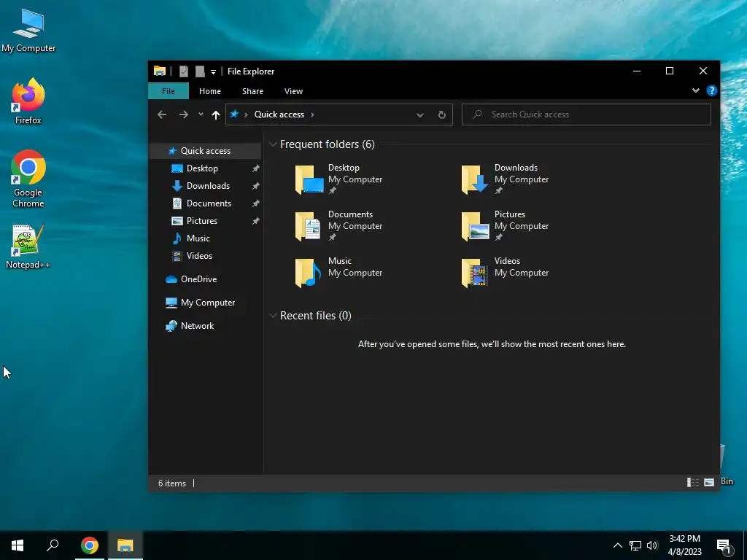
Task: Open the recent locations dropdown
Action: point(201,114)
